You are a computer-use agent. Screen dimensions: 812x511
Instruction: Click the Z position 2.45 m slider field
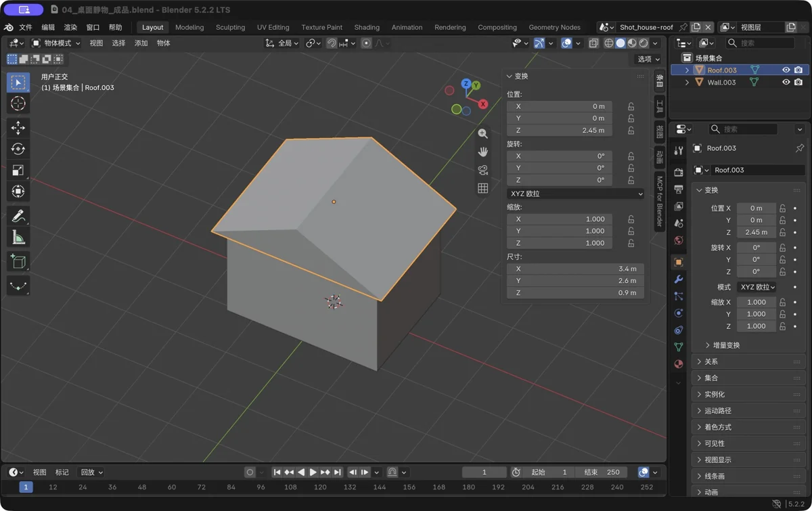click(x=560, y=131)
